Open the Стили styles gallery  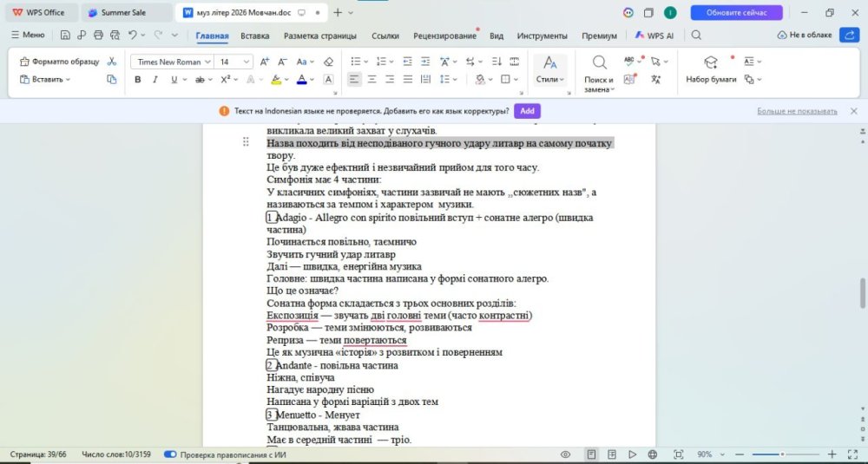click(x=549, y=69)
